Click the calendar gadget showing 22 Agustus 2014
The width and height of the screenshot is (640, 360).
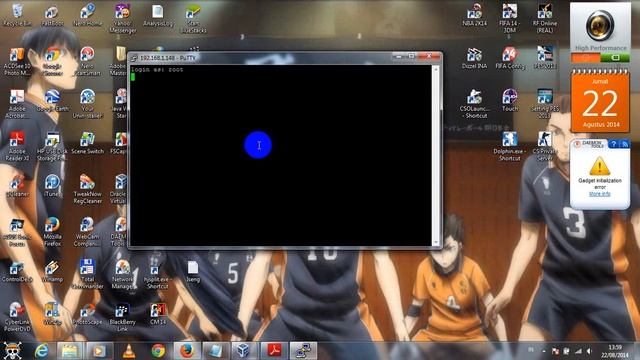pyautogui.click(x=600, y=102)
